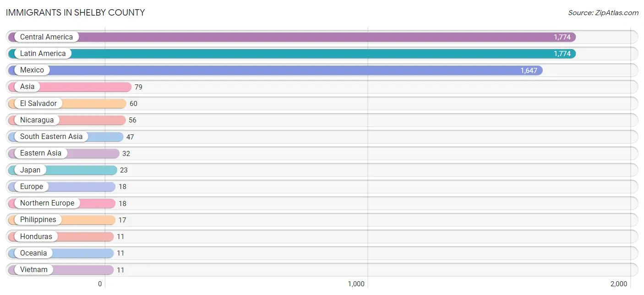
Task: Click the 0 axis tick label
Action: click(x=100, y=284)
